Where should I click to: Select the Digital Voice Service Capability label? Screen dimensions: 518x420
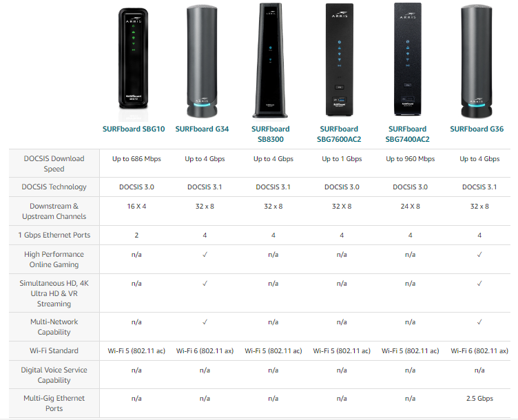click(54, 375)
